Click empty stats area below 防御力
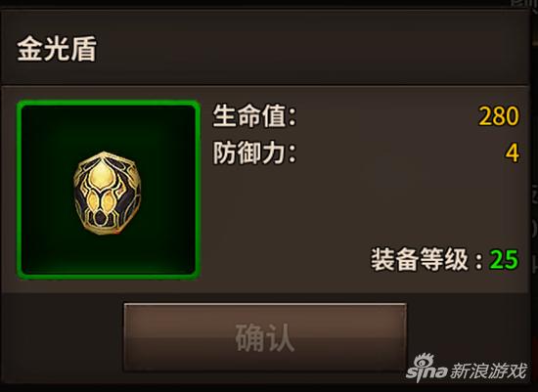The width and height of the screenshot is (538, 392). point(366,205)
